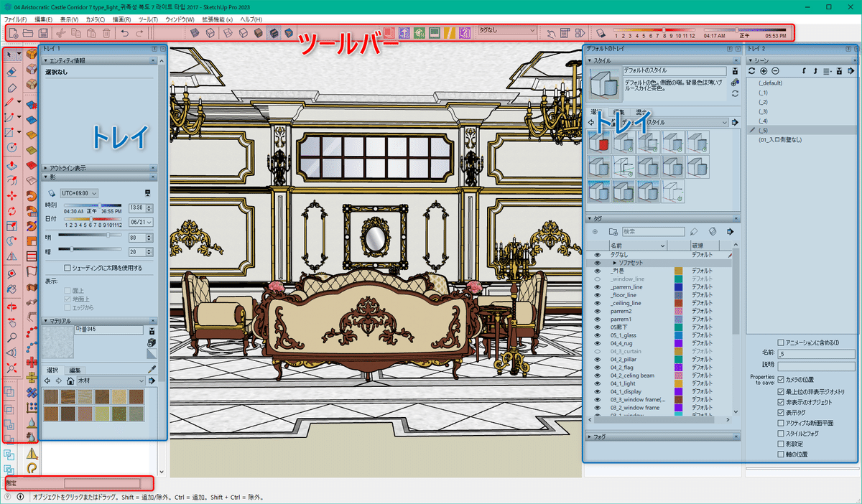Switch to the 編集 tab in materials
The width and height of the screenshot is (862, 504).
(75, 370)
